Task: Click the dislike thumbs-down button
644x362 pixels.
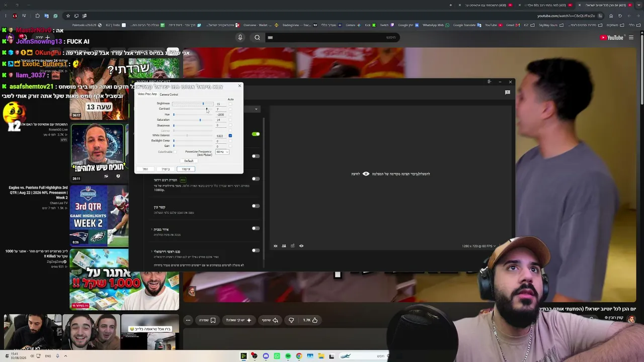Action: 291,320
